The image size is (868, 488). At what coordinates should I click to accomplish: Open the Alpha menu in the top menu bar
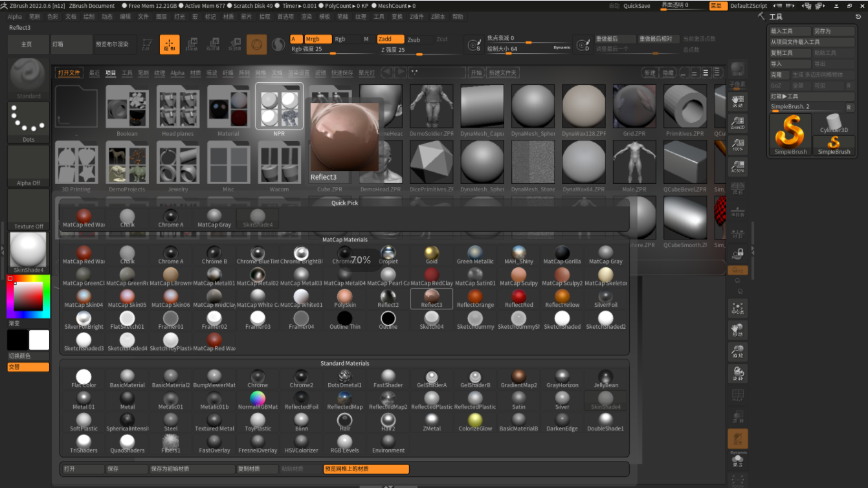pyautogui.click(x=14, y=17)
